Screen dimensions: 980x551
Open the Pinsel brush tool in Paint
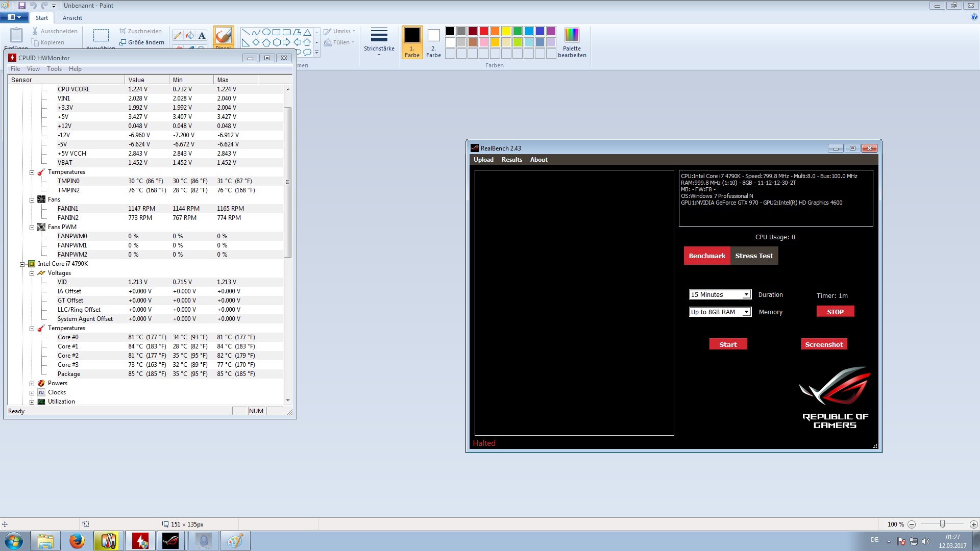(224, 37)
